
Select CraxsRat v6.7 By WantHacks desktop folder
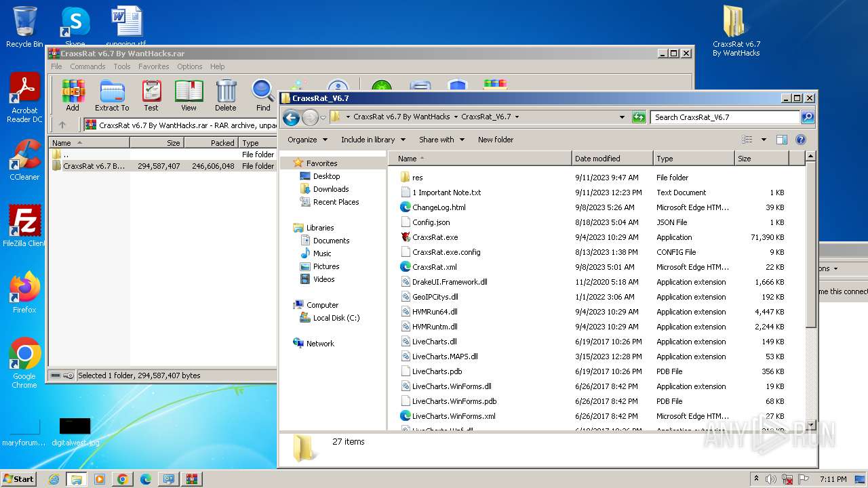coord(736,31)
